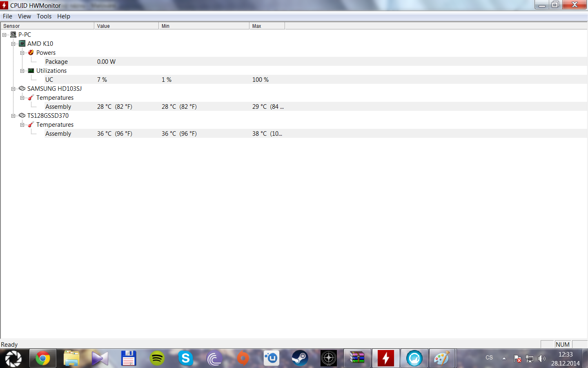Screen dimensions: 588x368
Task: Collapse the SAMSUNG HD103SJ tree node
Action: pos(13,89)
